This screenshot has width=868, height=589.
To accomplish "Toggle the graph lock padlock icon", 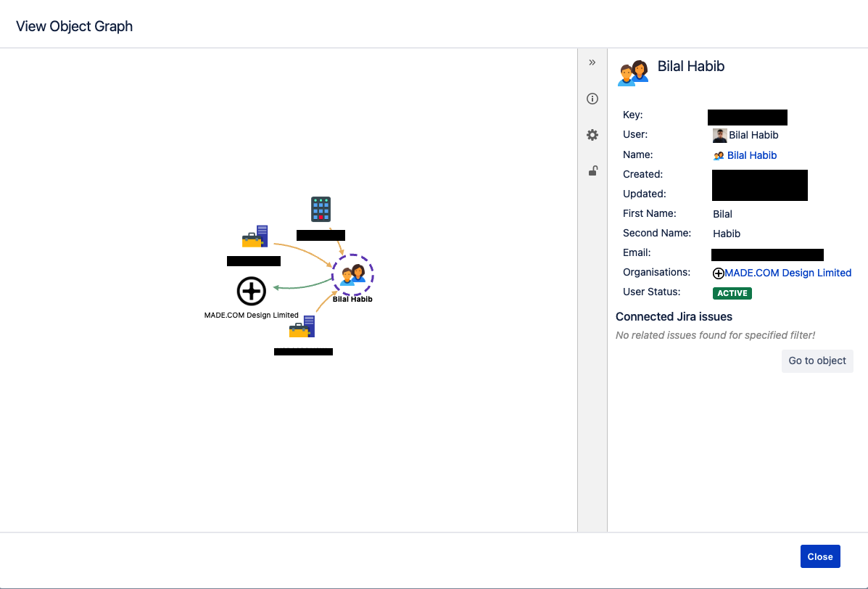I will tap(592, 171).
